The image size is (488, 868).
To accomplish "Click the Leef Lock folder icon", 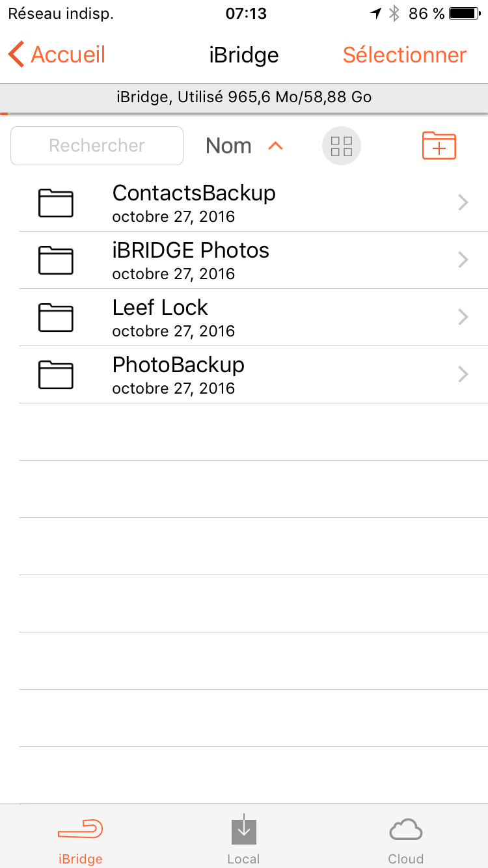I will point(55,318).
